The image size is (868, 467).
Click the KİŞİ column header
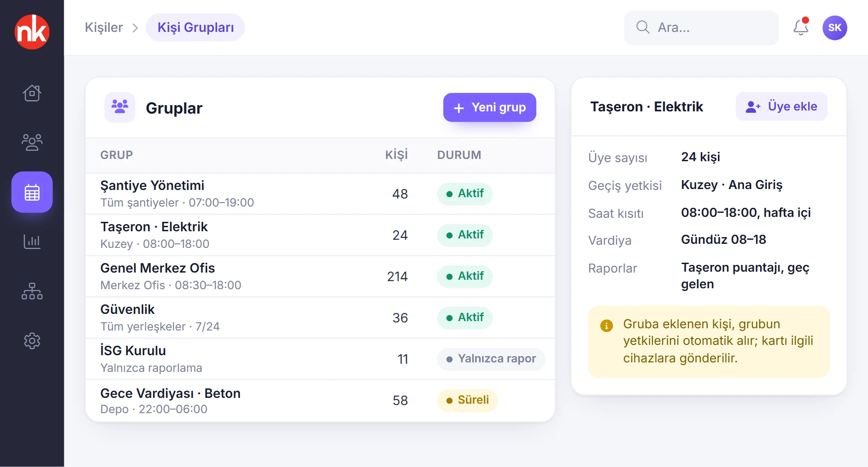(396, 155)
